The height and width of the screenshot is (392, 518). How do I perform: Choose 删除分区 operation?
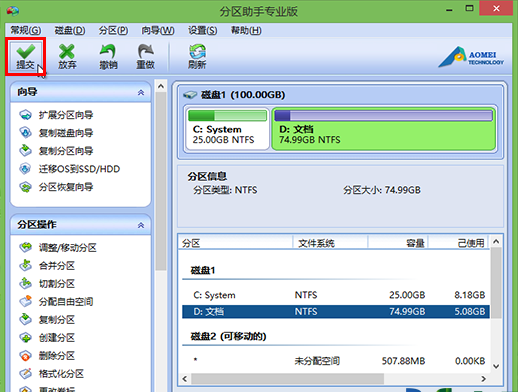[47, 356]
